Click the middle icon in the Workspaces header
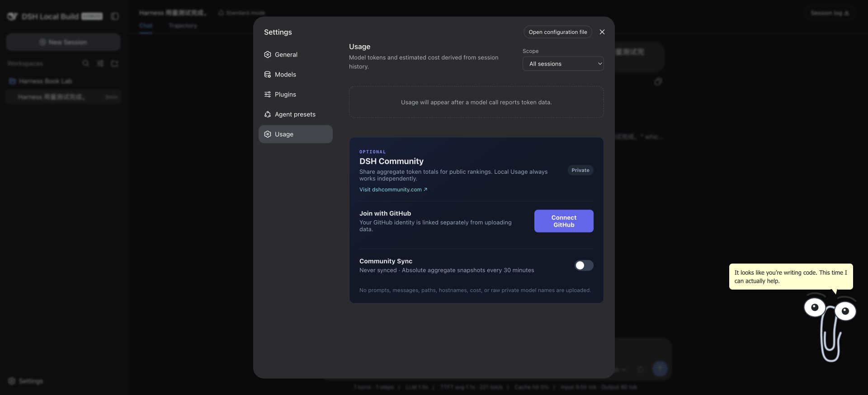This screenshot has height=395, width=868. pos(100,63)
